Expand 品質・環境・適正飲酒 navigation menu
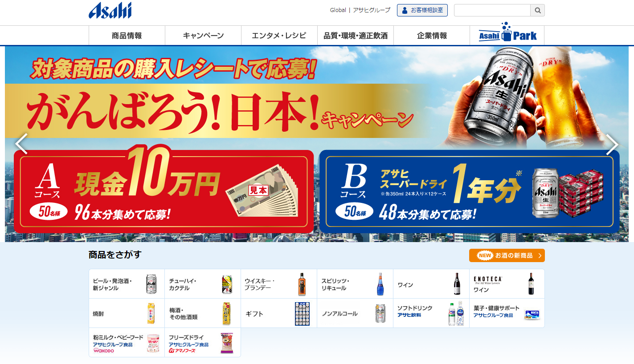This screenshot has height=364, width=634. 356,36
